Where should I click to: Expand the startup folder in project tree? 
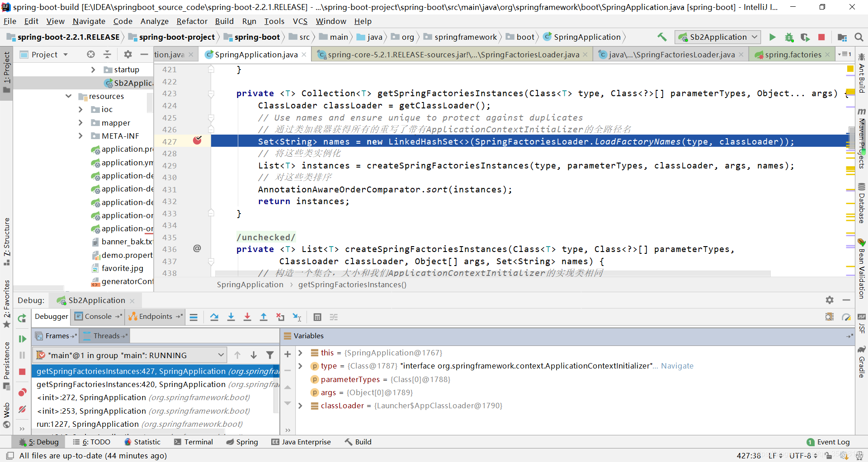click(93, 70)
